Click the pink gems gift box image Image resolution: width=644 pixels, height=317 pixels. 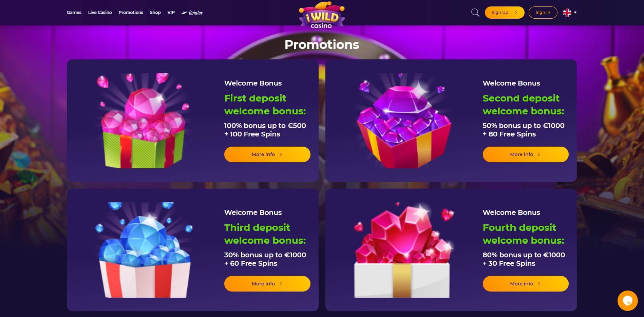143,120
